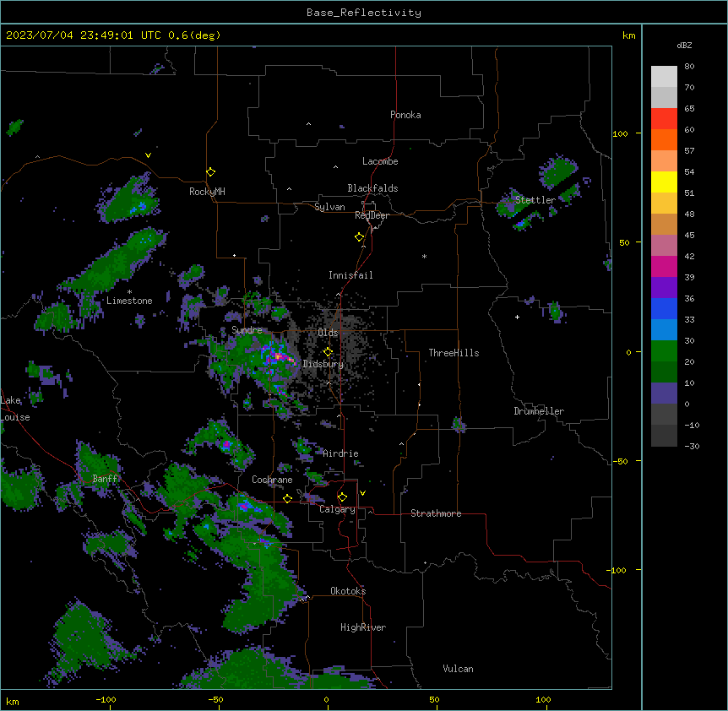Click the white 80 dBZ legend swatch
728x711 pixels.
tap(664, 77)
